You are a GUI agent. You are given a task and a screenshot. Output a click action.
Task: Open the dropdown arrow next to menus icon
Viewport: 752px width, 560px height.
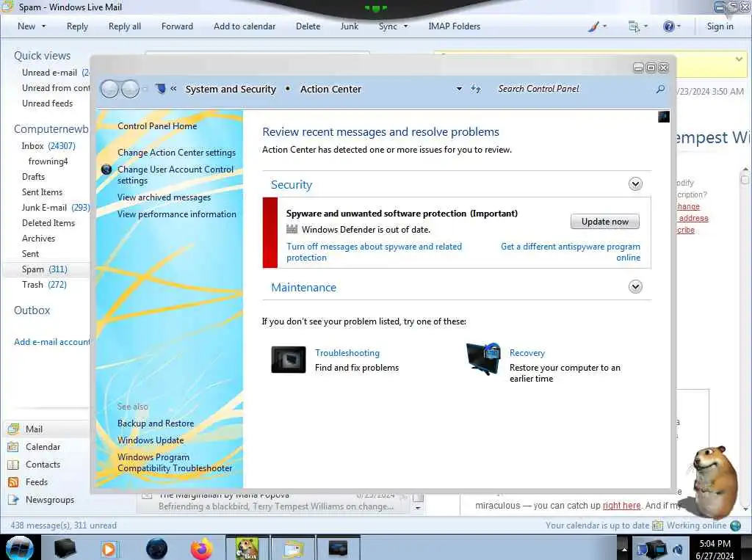point(646,26)
